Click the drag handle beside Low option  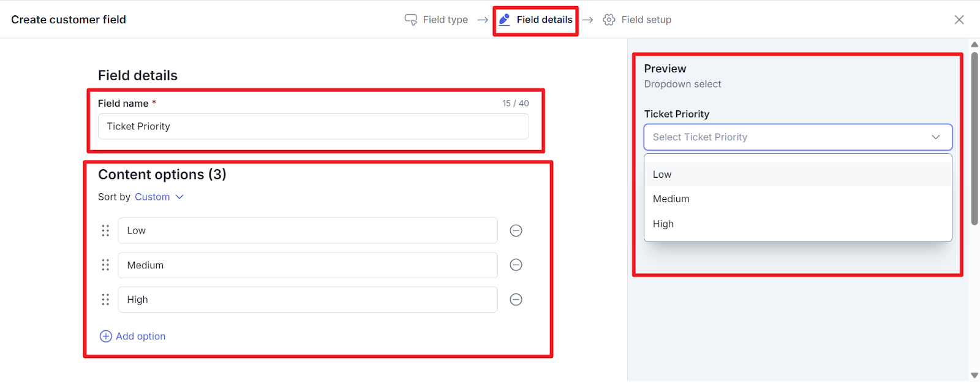point(105,230)
